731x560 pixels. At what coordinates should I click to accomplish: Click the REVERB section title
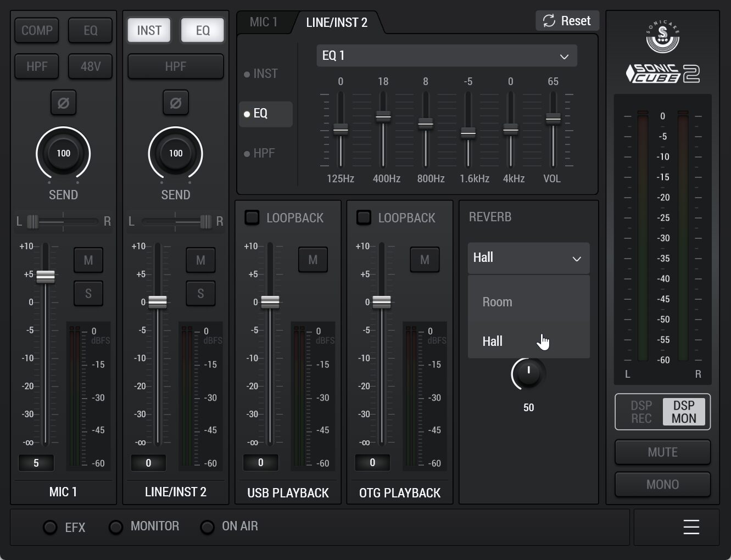point(490,217)
